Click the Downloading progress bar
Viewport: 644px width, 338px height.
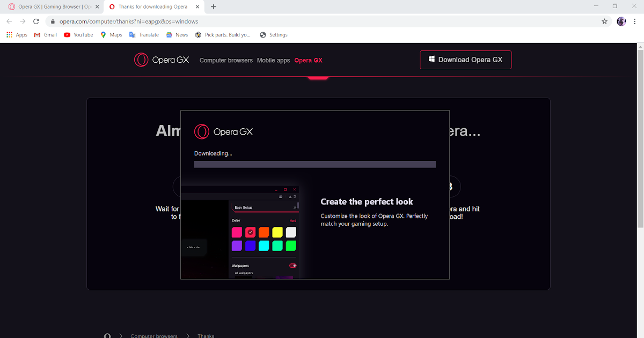point(315,164)
